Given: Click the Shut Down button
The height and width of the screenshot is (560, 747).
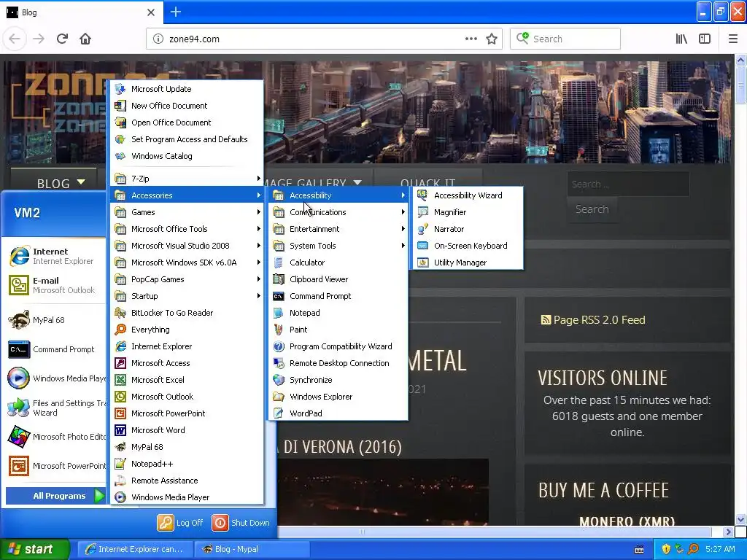Looking at the screenshot, I should tap(241, 522).
